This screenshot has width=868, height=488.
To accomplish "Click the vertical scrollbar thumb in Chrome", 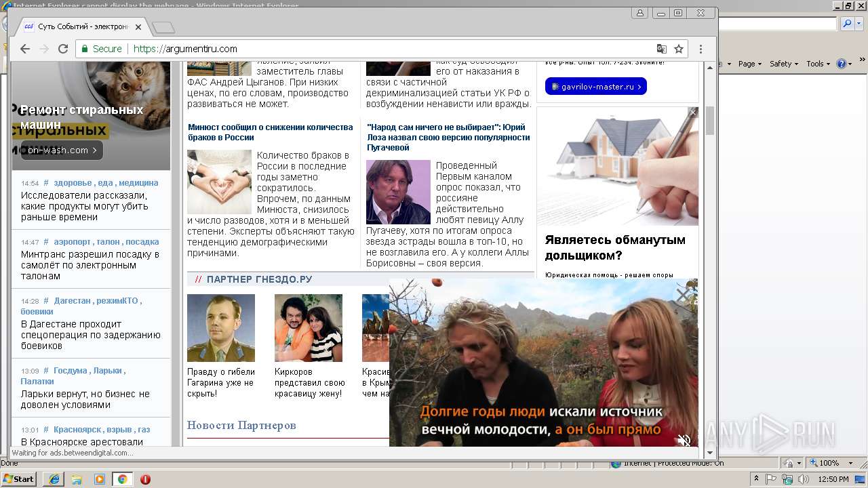I will point(710,121).
